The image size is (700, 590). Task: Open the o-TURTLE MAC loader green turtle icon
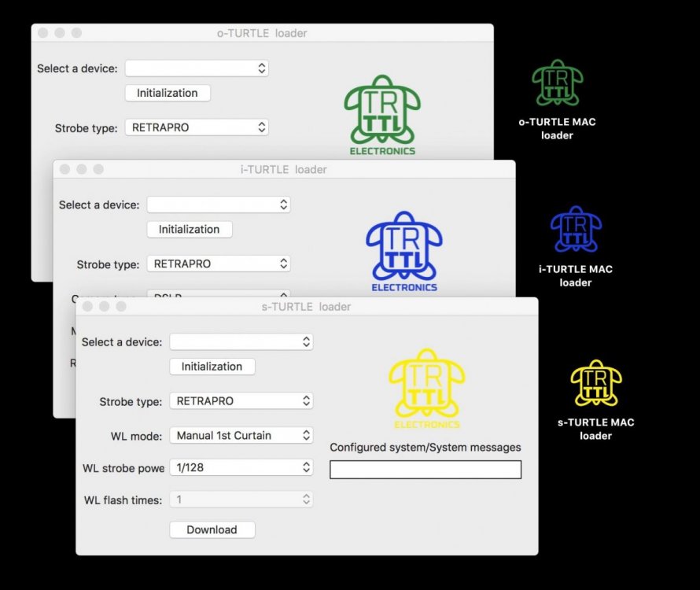click(557, 83)
